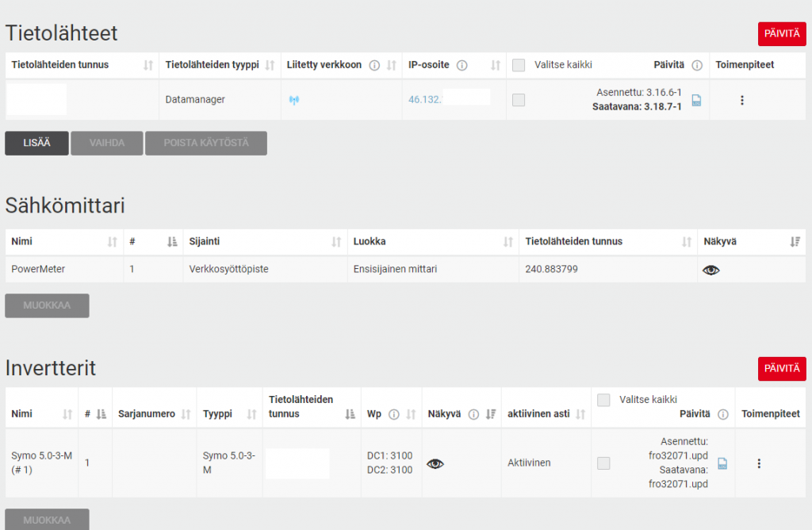
Task: Select the Datamanager row update checkbox
Action: pos(519,100)
